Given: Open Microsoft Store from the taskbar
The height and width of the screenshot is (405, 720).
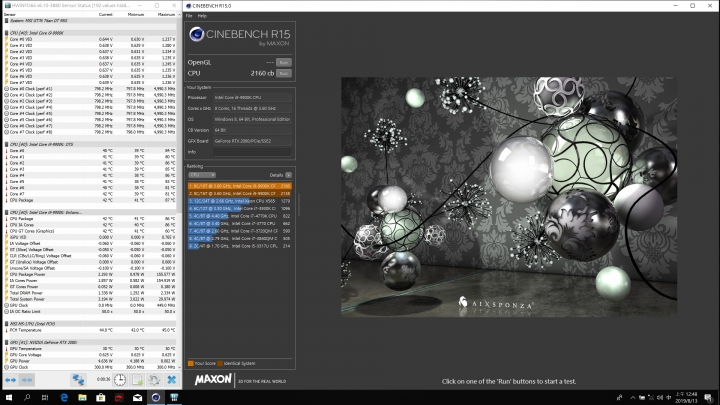Looking at the screenshot, I should pos(101,397).
